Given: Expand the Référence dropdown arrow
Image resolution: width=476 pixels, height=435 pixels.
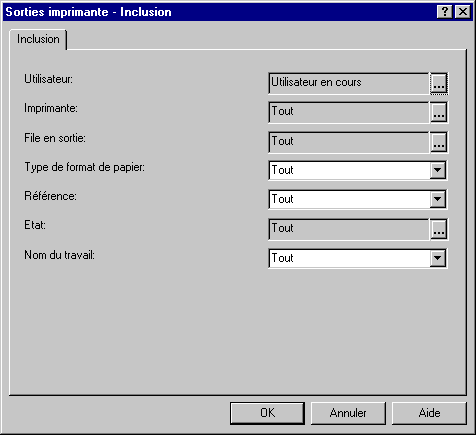Looking at the screenshot, I should (437, 199).
